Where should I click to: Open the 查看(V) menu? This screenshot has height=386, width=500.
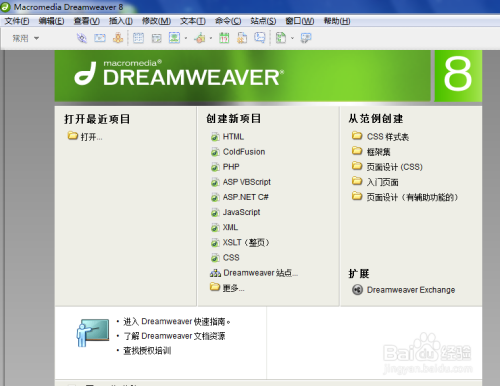coord(87,21)
